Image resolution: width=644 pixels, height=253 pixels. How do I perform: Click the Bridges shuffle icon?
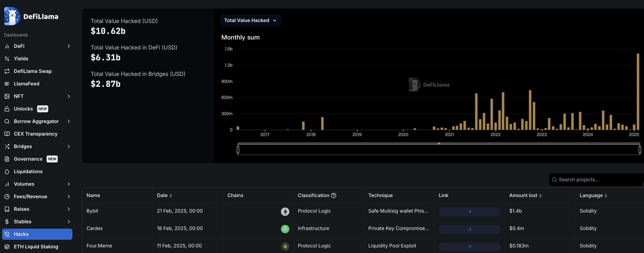pos(7,146)
